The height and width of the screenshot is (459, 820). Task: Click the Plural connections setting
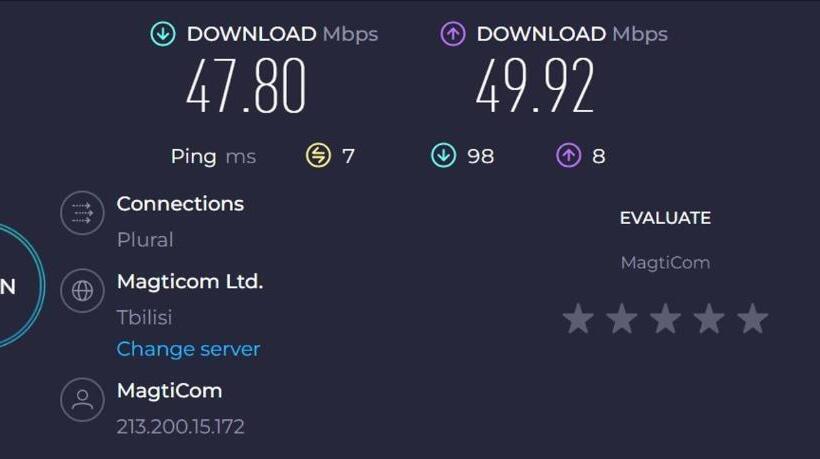coord(145,240)
